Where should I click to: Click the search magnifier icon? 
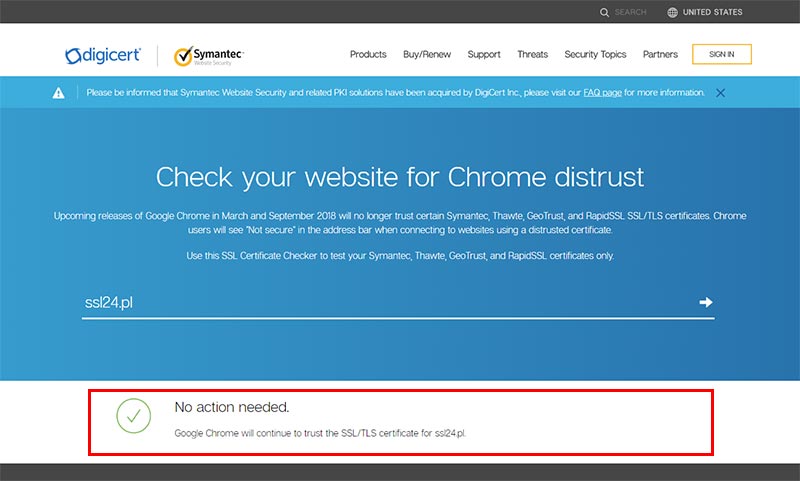[604, 12]
